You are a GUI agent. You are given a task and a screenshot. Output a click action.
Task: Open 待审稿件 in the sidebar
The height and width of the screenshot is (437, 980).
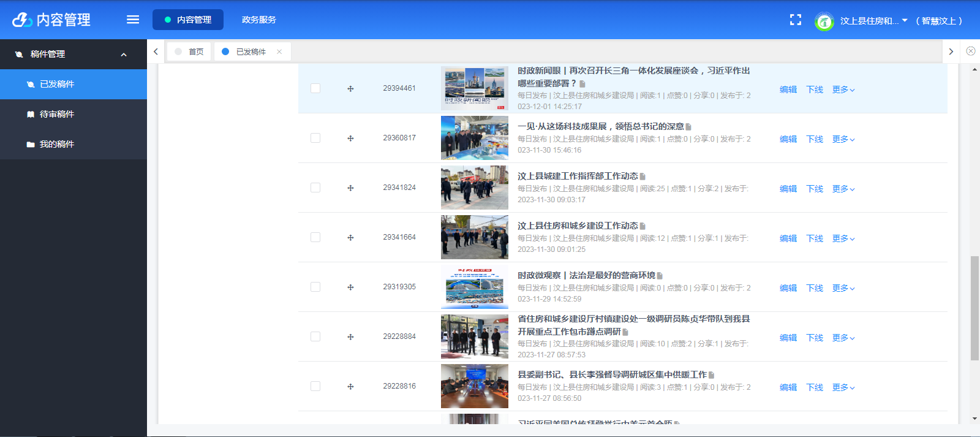tap(73, 114)
